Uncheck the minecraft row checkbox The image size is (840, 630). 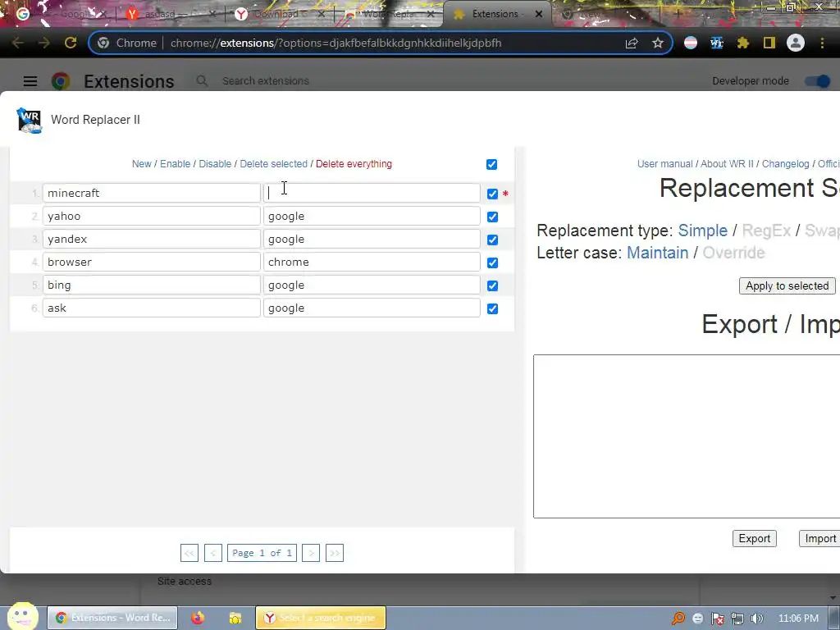[492, 194]
